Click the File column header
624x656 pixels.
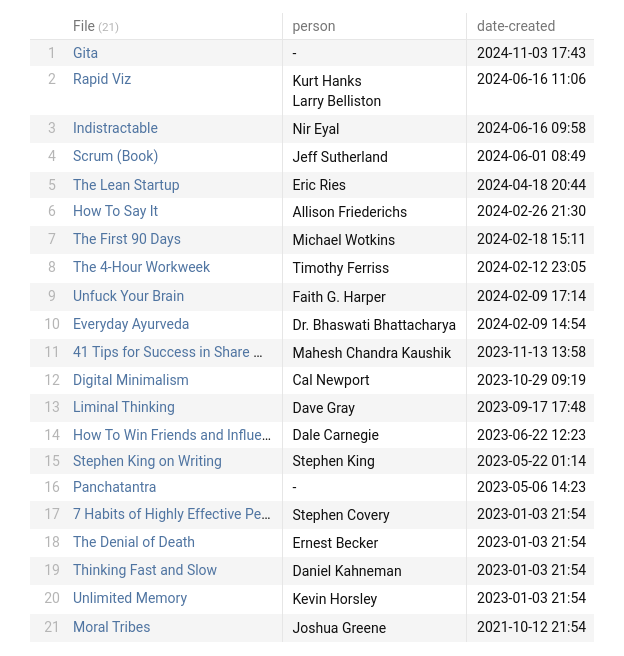(x=96, y=26)
